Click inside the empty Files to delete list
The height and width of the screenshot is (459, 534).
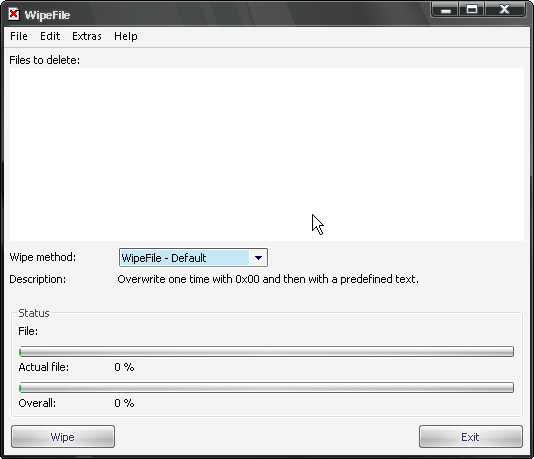click(267, 154)
